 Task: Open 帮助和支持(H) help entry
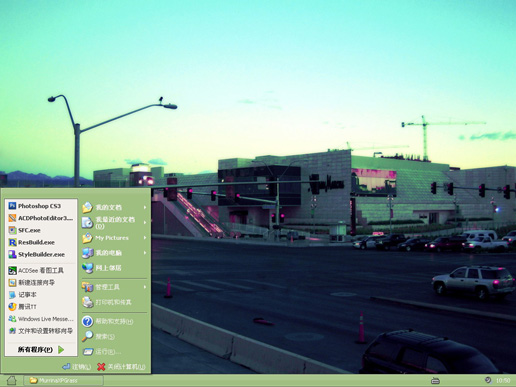pos(114,321)
